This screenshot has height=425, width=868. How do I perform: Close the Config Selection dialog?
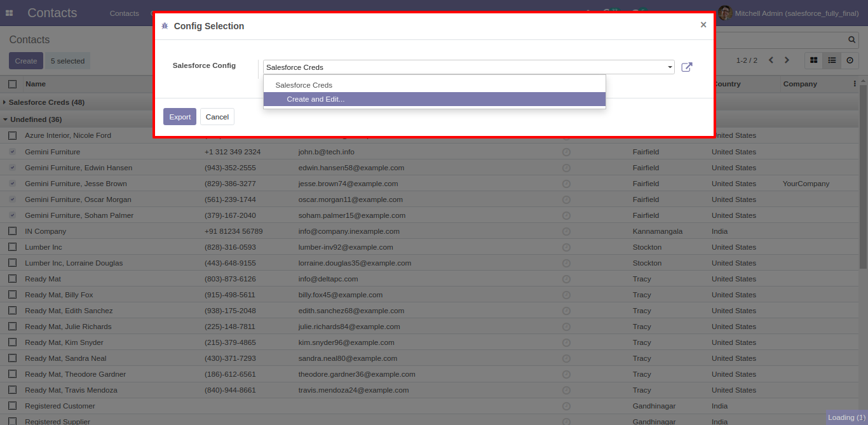[x=703, y=25]
